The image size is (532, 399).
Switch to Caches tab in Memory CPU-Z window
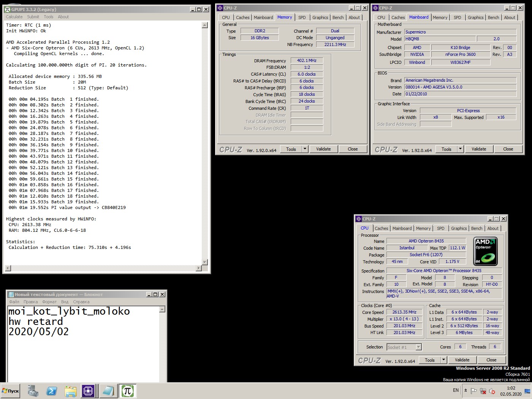243,17
